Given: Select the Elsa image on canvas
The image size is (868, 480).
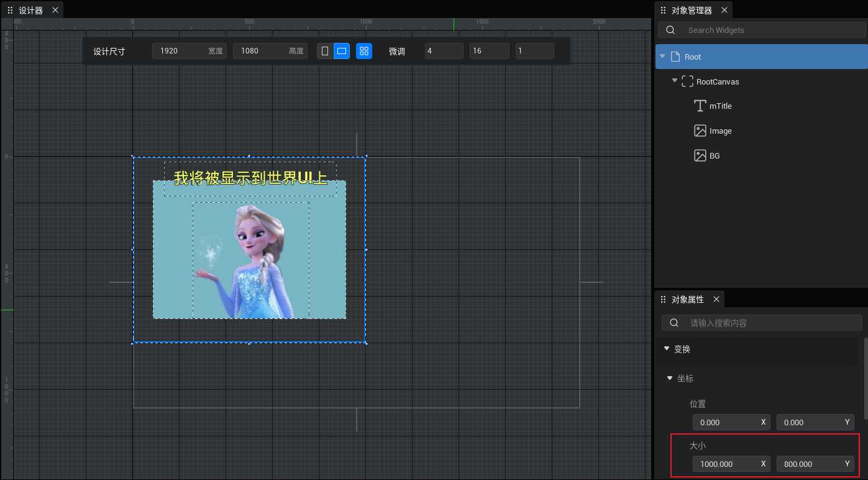Looking at the screenshot, I should tap(251, 261).
